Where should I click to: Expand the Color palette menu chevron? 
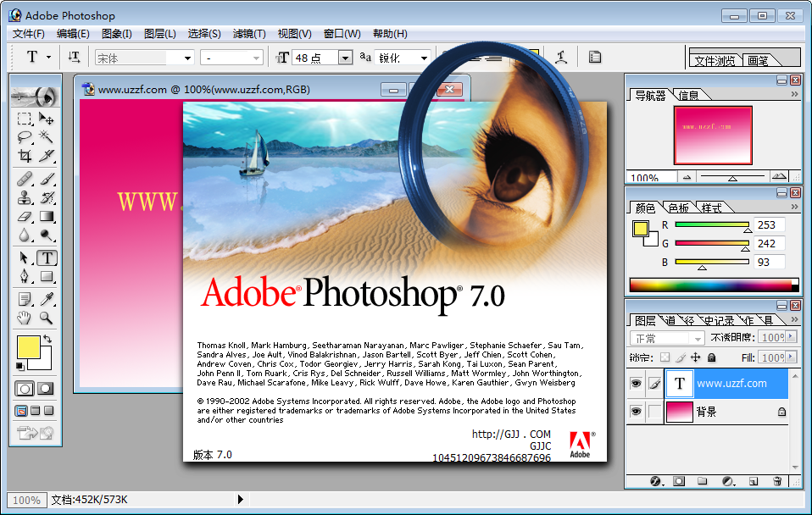click(x=794, y=207)
